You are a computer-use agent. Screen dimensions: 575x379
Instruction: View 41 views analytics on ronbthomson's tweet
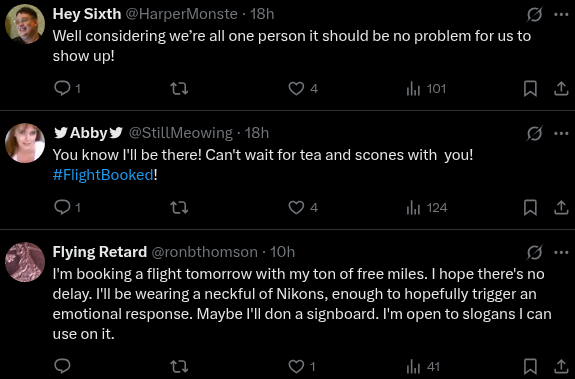tap(423, 366)
